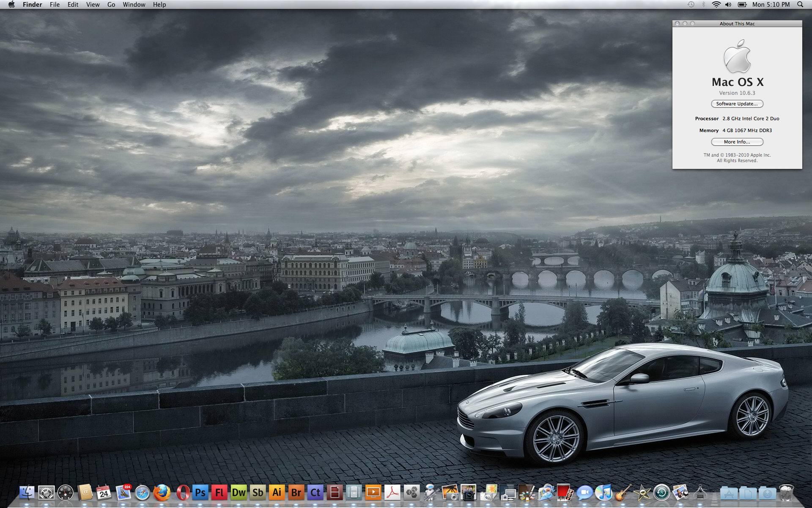Image resolution: width=812 pixels, height=508 pixels.
Task: Open battery status menu in menu bar
Action: click(x=742, y=5)
